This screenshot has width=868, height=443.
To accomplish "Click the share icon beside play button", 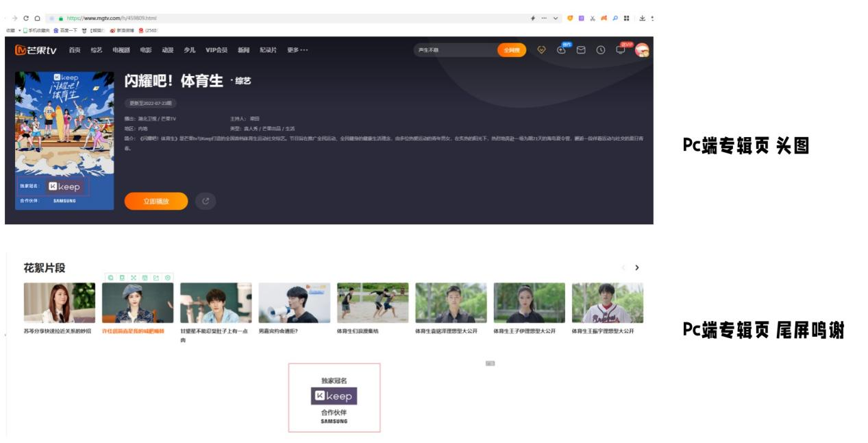I will pos(205,201).
